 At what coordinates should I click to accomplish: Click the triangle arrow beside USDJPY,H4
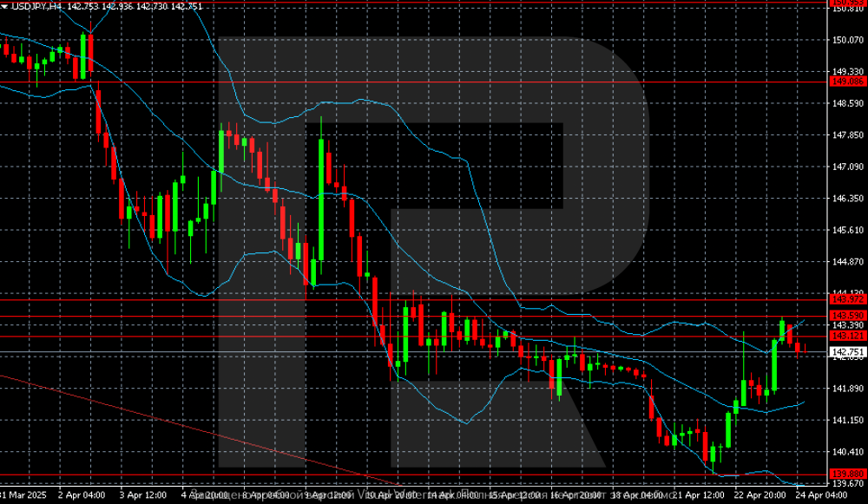click(5, 6)
